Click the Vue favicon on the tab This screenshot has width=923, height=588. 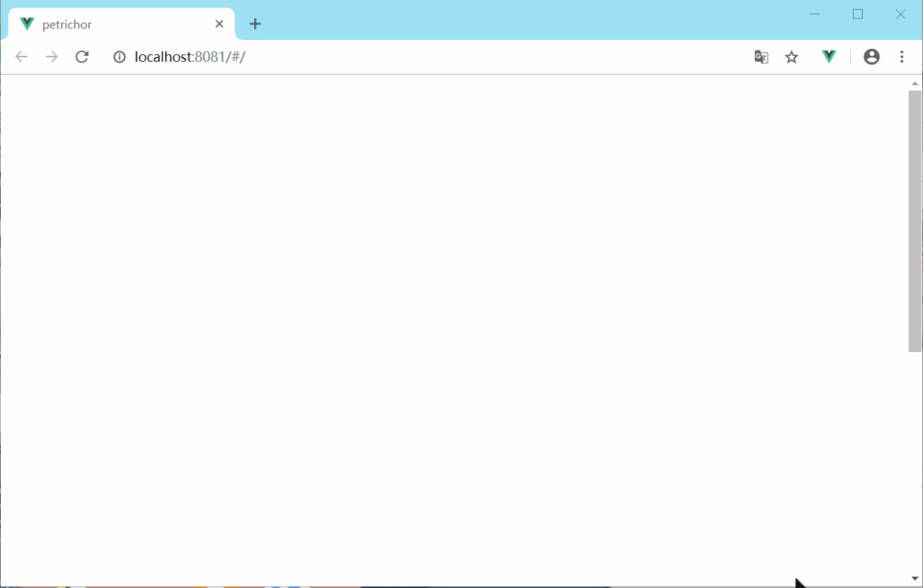coord(27,24)
